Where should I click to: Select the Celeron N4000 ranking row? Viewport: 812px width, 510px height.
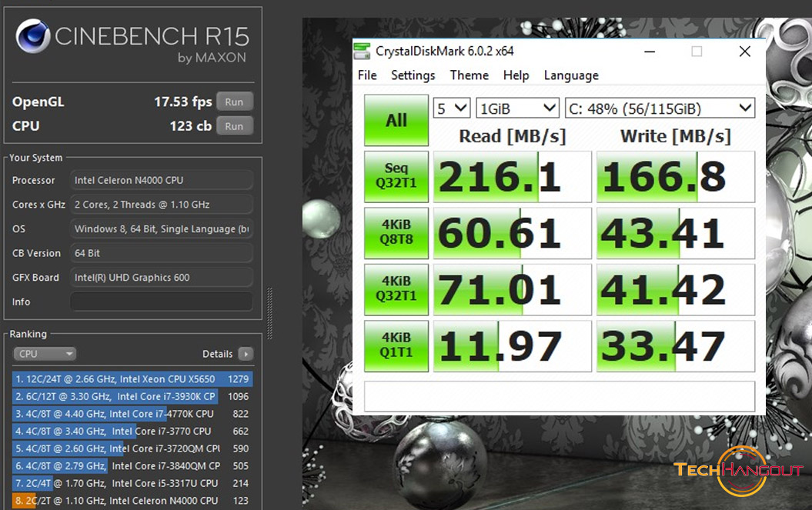[132, 501]
